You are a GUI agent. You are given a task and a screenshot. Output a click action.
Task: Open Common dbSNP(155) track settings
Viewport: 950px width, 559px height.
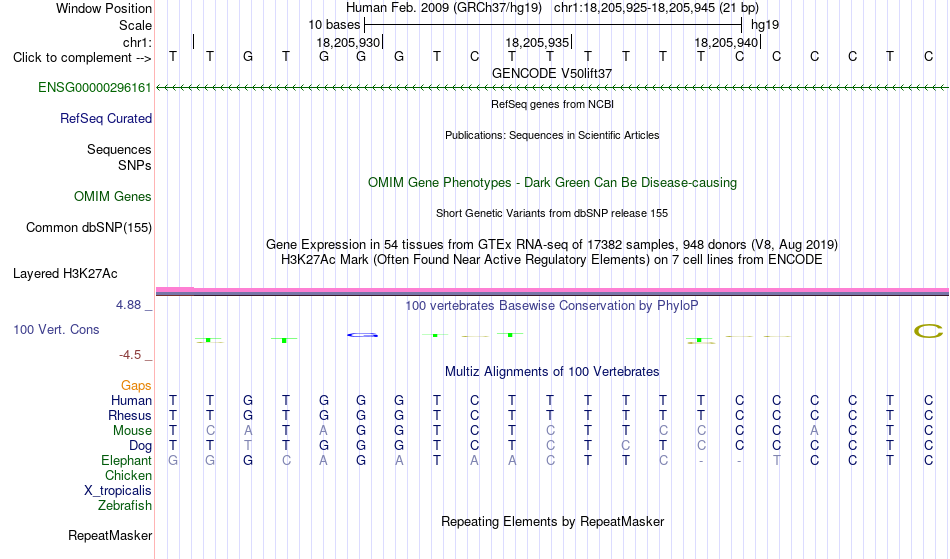[x=89, y=228]
